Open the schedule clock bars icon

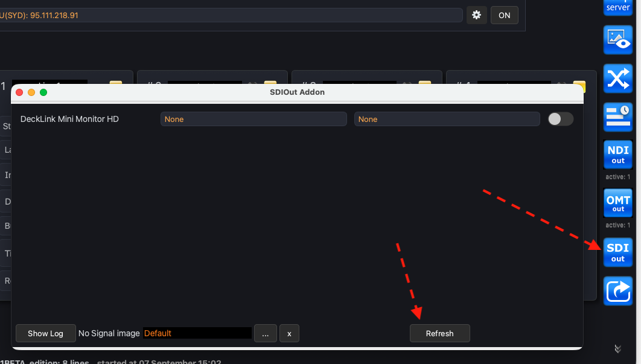(x=617, y=117)
